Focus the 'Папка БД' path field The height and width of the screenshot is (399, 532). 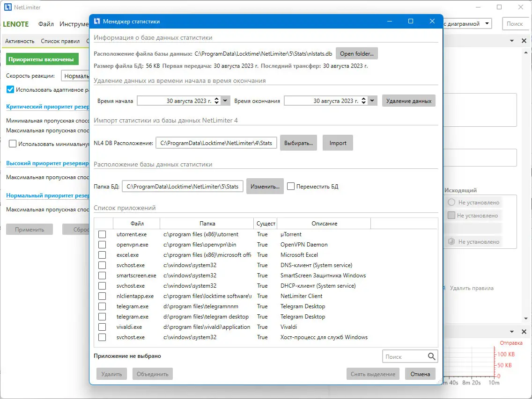pos(183,187)
